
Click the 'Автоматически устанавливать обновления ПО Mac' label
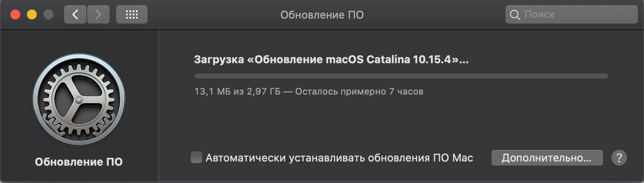[339, 158]
